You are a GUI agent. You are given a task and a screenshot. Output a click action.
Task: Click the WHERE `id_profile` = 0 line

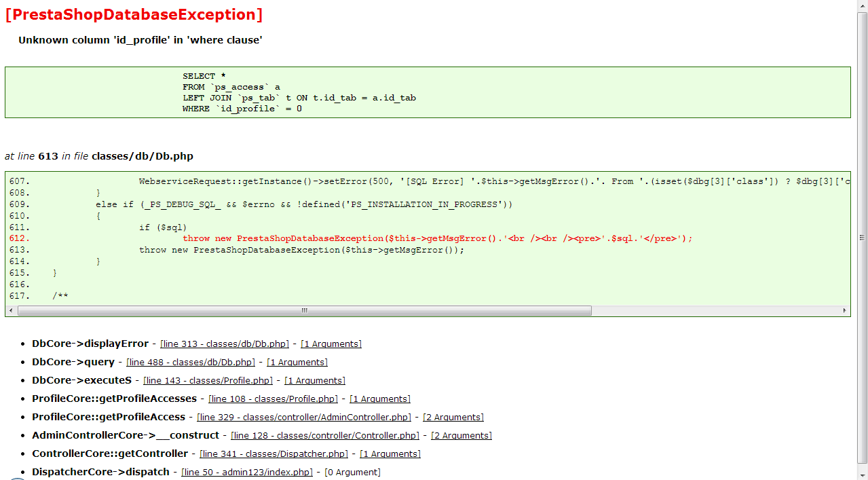(x=242, y=109)
